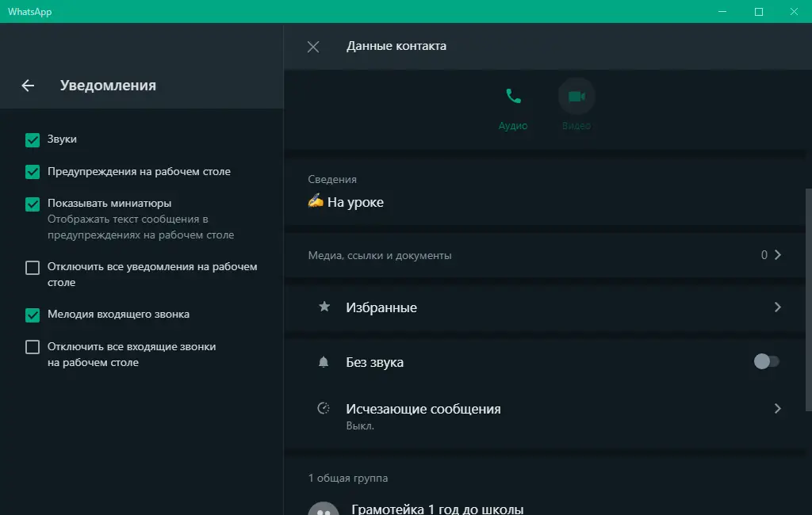The image size is (812, 515).
Task: Uncheck Показывать миниатюры
Action: coord(33,204)
